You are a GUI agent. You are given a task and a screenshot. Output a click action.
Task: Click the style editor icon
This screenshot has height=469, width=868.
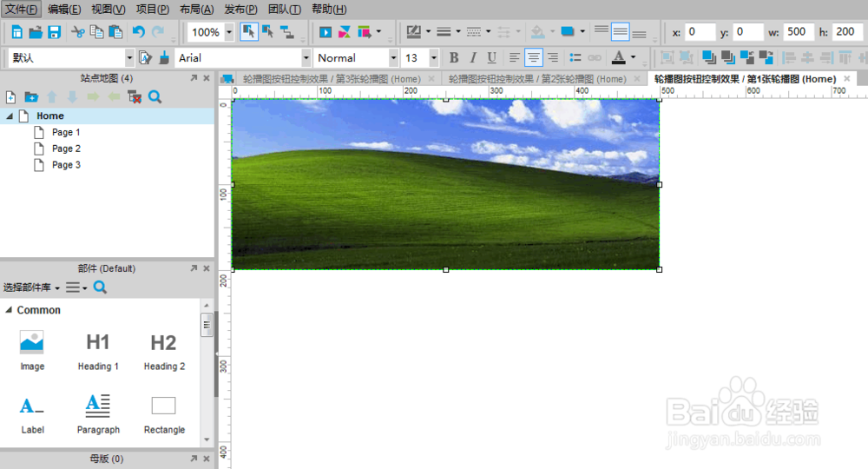146,57
